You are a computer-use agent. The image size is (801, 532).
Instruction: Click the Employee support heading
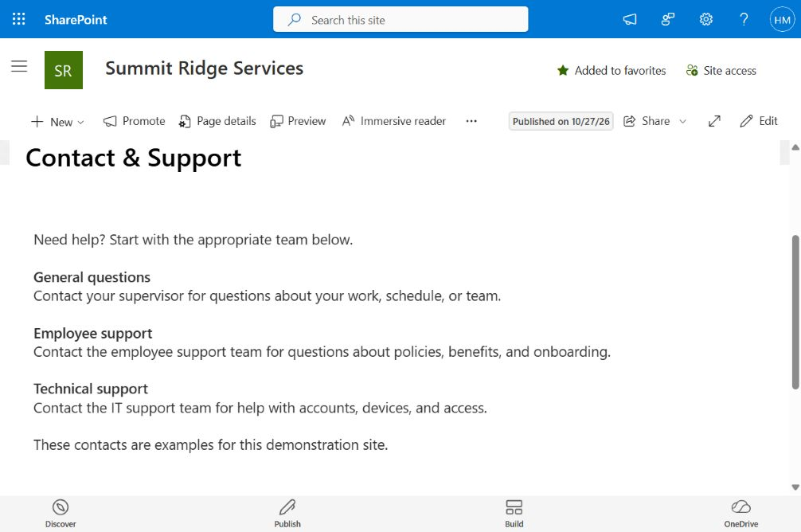click(x=93, y=333)
